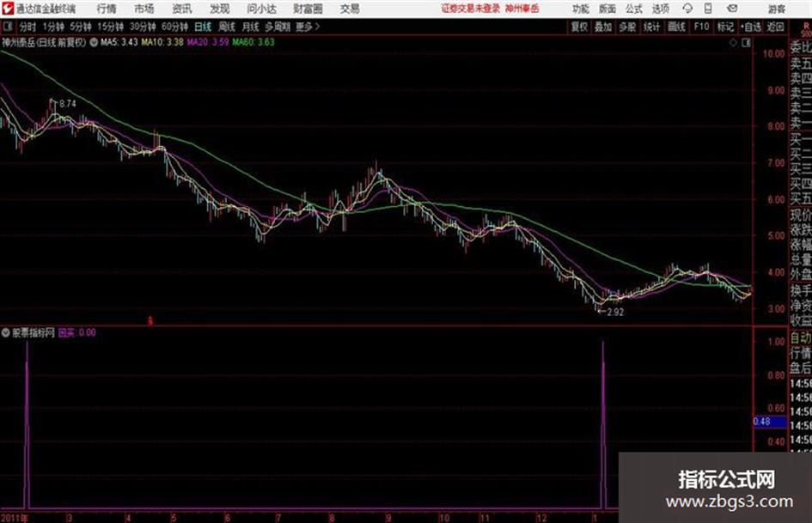The image size is (812, 523).
Task: Open the 版面 menu
Action: [607, 9]
